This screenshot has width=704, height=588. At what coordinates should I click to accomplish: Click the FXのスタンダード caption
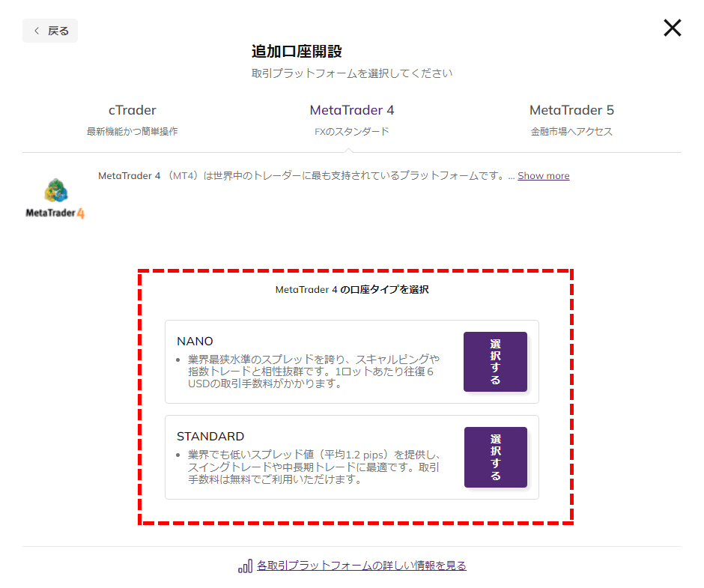coord(351,132)
